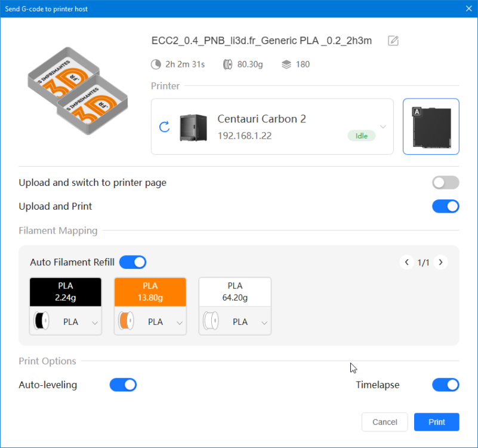Click the clock icon showing print time
Viewport: 478px width, 448px height.
click(x=154, y=64)
